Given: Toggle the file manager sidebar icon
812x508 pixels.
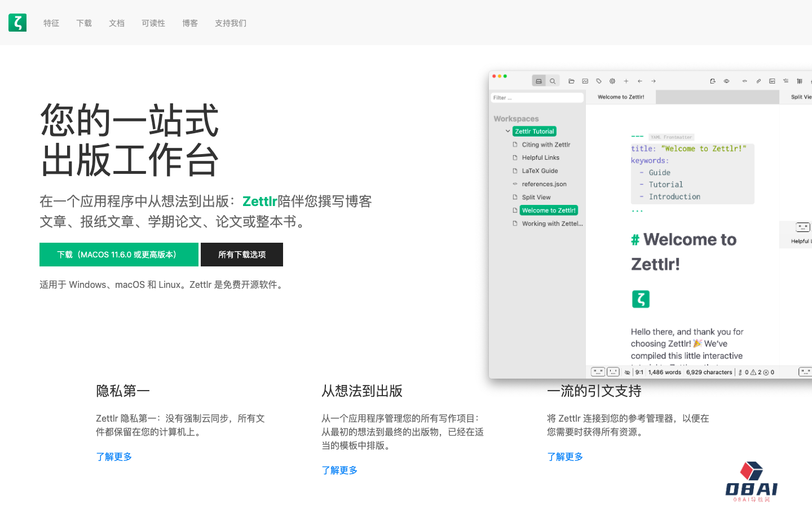Looking at the screenshot, I should point(539,81).
